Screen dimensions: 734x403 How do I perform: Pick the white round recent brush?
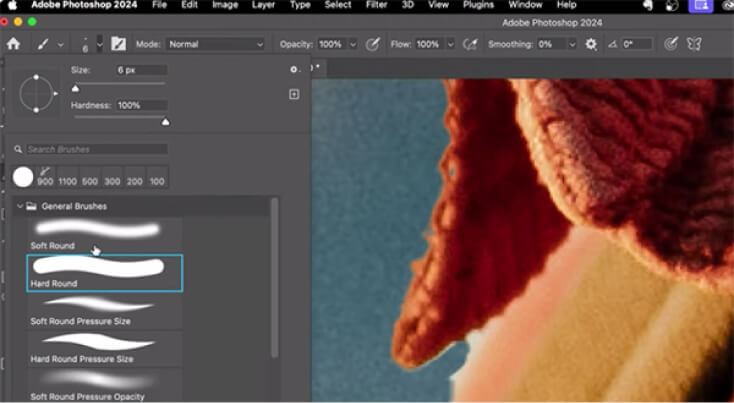[23, 177]
